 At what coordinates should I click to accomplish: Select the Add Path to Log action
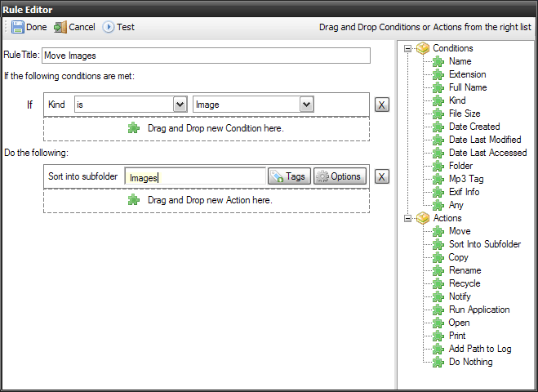[480, 349]
